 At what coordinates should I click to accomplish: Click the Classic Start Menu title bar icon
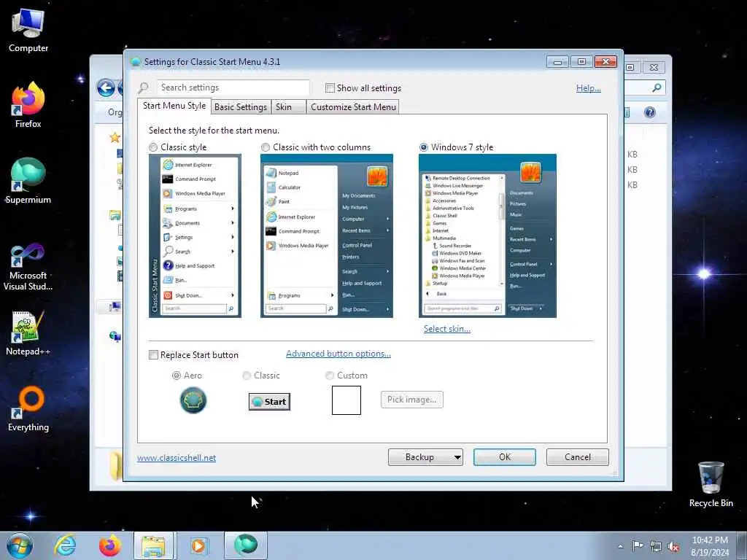click(136, 62)
